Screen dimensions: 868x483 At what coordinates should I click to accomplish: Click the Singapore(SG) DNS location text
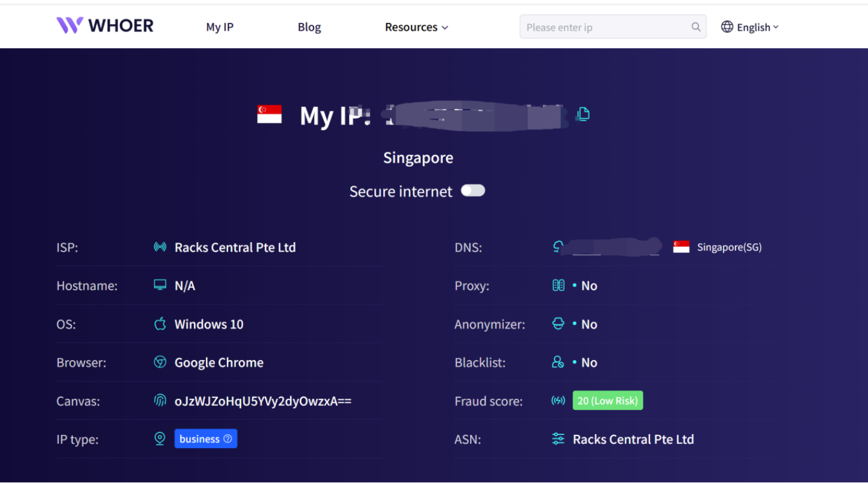(730, 247)
